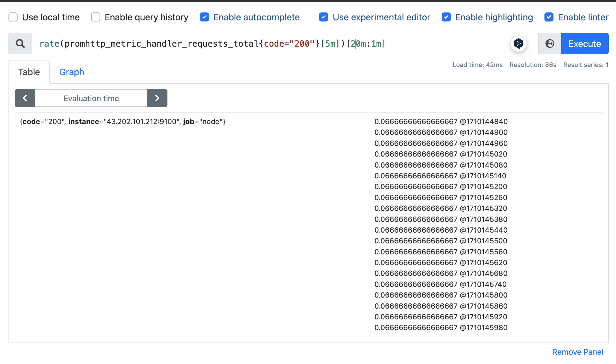Disable the linter checkbox
Screen dimensions: 616x364
click(549, 17)
